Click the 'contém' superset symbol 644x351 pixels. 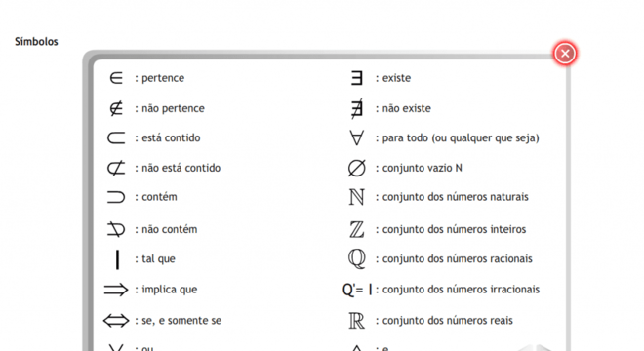coord(116,197)
